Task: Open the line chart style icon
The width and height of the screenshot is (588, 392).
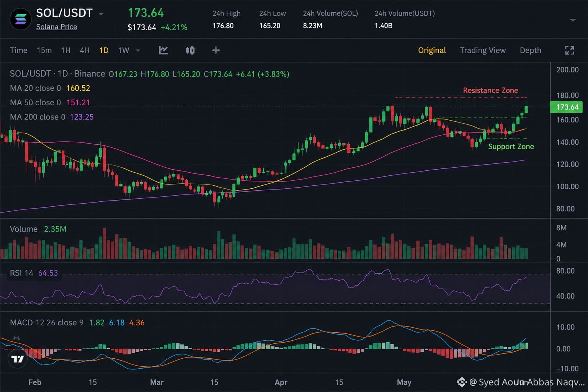Action: (163, 50)
